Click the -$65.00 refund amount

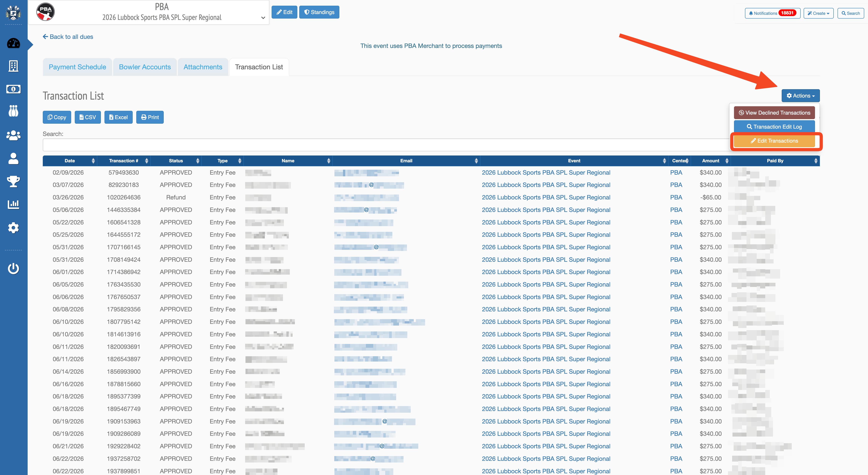click(711, 198)
